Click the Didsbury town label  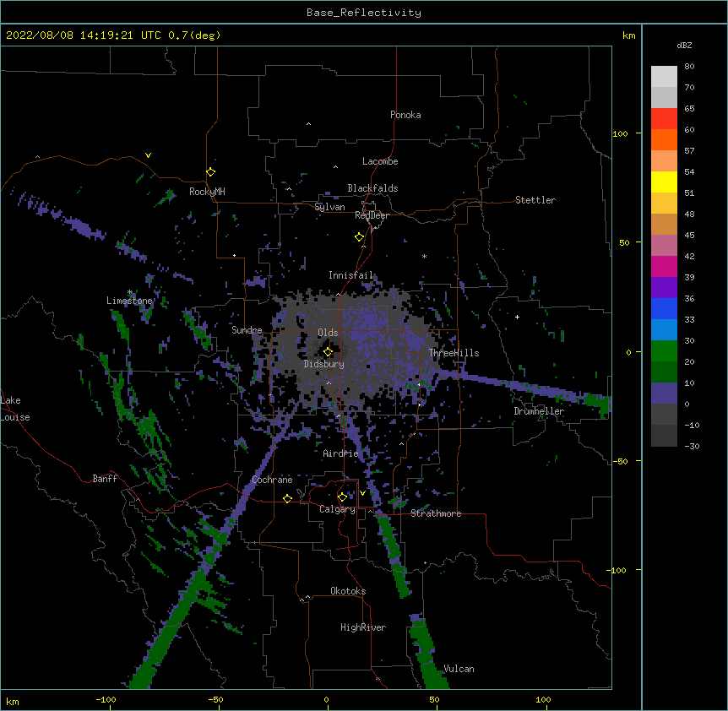click(324, 364)
